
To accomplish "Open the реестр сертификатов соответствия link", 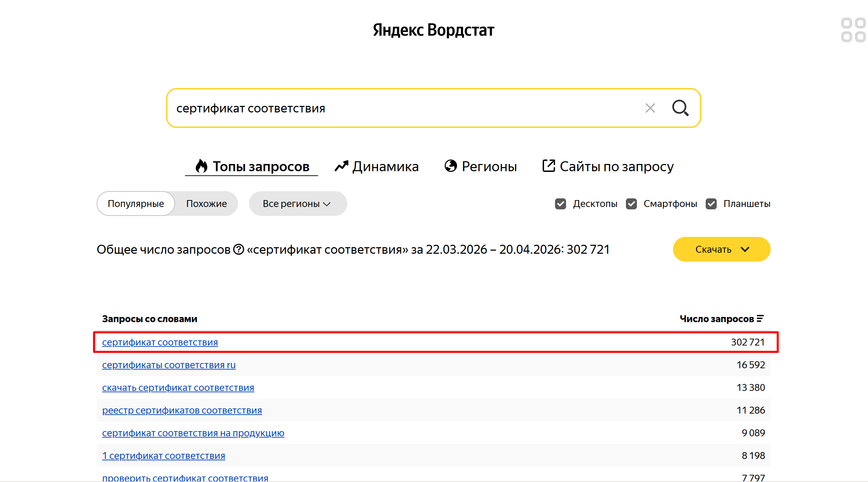I will point(182,410).
